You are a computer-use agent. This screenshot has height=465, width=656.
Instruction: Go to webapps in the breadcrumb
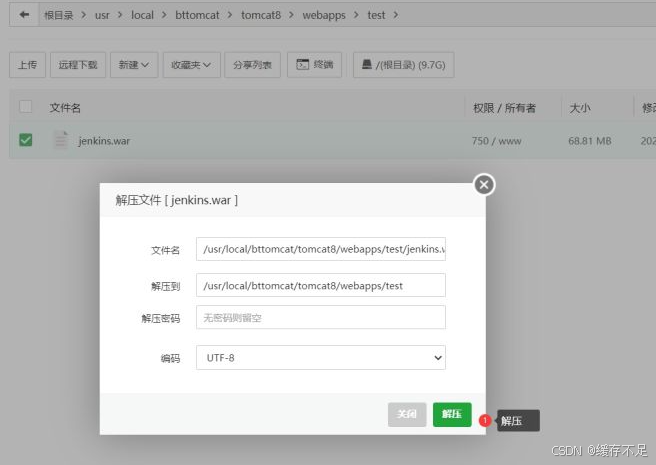(324, 15)
